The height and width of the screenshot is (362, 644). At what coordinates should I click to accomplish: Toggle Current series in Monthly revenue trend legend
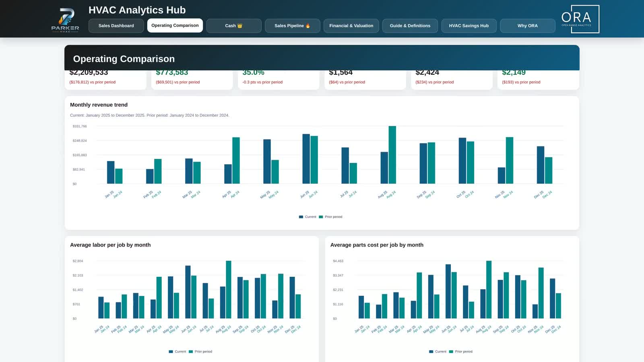tap(308, 217)
